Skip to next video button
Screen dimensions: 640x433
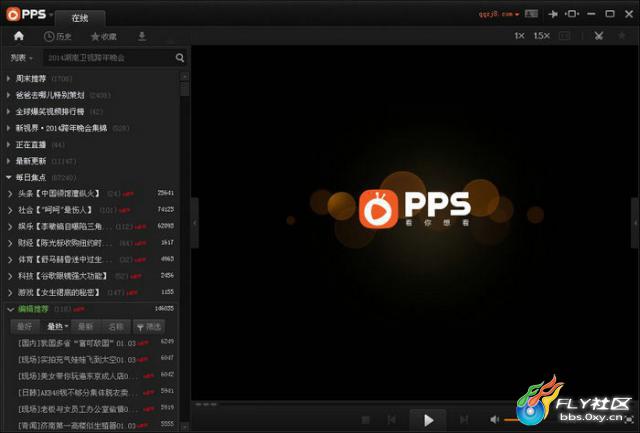pos(464,420)
